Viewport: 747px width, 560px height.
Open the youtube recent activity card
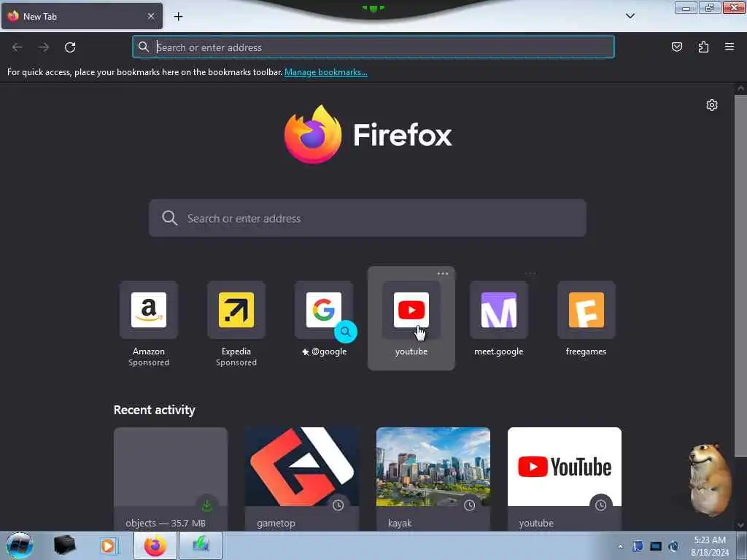tap(565, 479)
